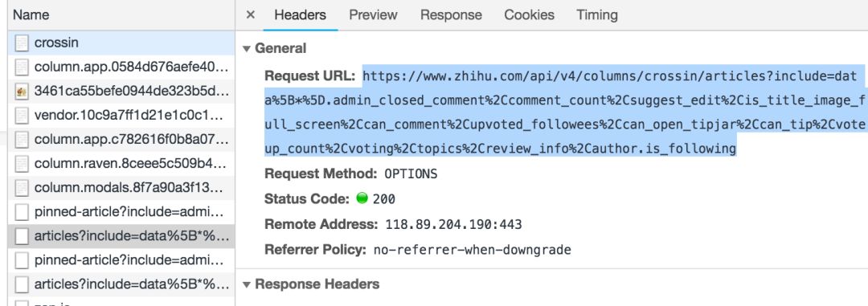Click the image file icon for 3461ca55befe0944
The image size is (868, 306).
pyautogui.click(x=22, y=92)
